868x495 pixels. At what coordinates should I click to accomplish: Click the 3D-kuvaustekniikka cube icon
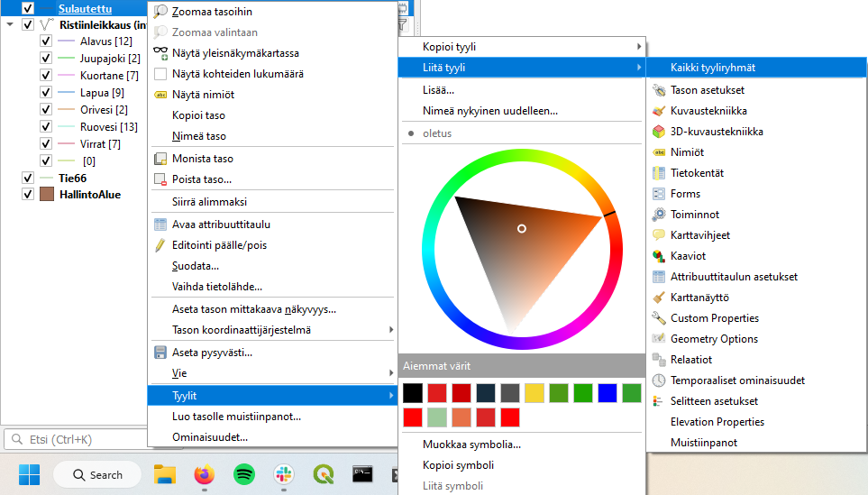(659, 132)
